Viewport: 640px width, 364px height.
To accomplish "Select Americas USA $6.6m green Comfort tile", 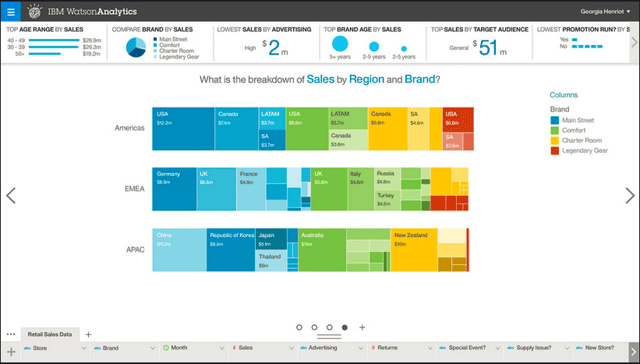I will [307, 129].
